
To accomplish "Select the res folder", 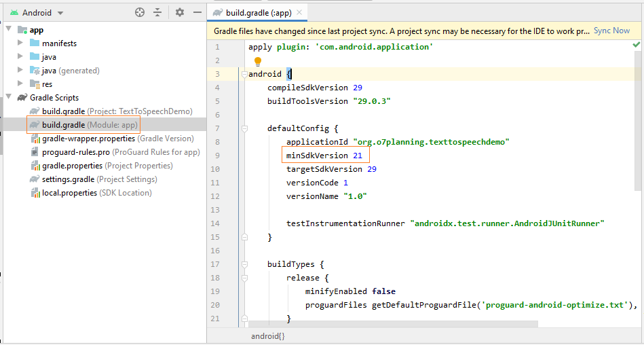I will click(x=48, y=84).
